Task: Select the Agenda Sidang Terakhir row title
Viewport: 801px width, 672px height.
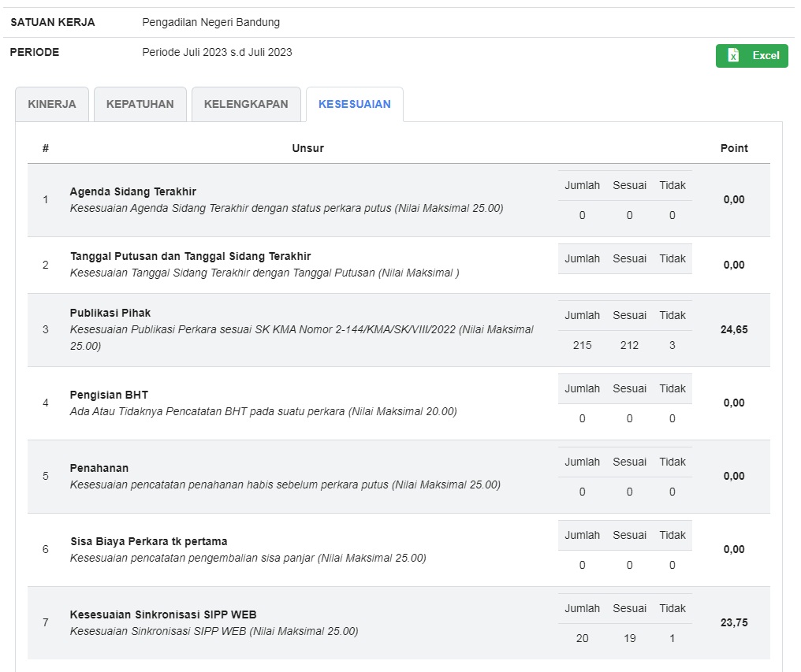Action: click(132, 191)
